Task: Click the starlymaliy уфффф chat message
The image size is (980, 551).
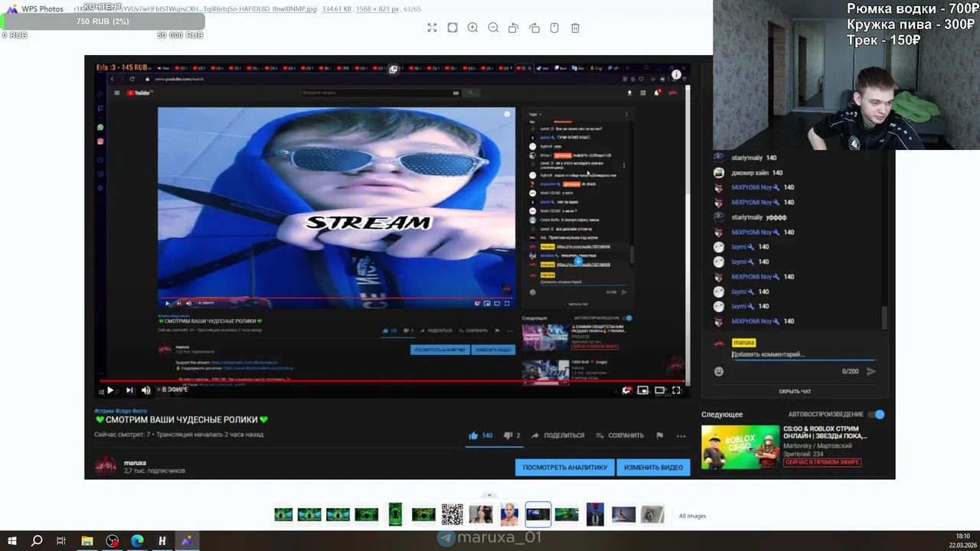Action: [759, 217]
